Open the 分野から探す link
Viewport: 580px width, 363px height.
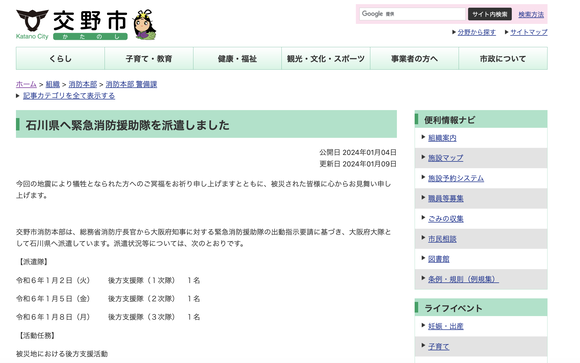(x=476, y=32)
